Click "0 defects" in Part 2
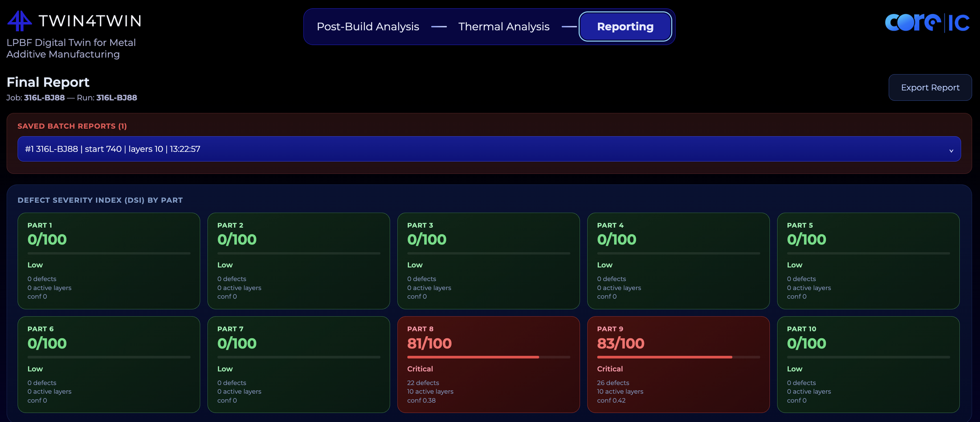Viewport: 980px width, 422px height. (x=232, y=279)
